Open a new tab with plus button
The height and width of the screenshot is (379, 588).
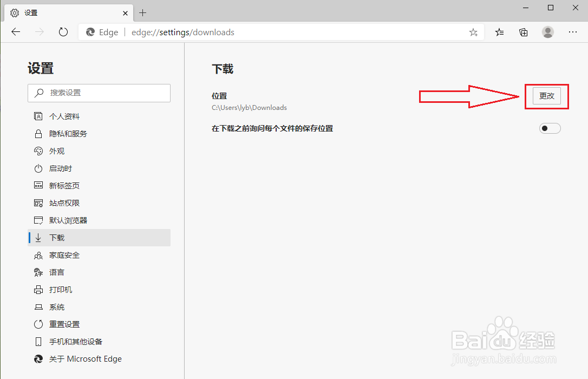pos(142,13)
